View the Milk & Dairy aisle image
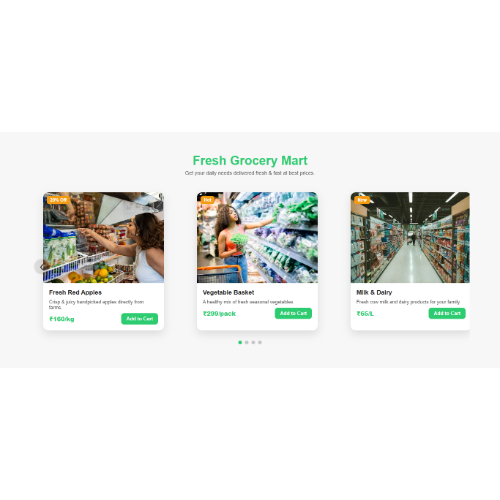Image resolution: width=500 pixels, height=500 pixels. [x=410, y=237]
